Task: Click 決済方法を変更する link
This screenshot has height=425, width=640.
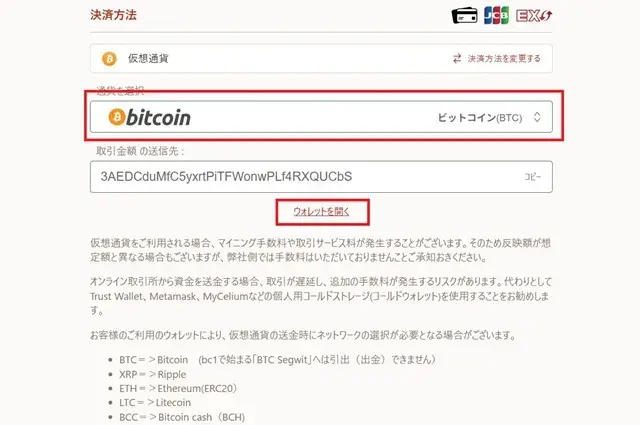Action: (x=504, y=58)
